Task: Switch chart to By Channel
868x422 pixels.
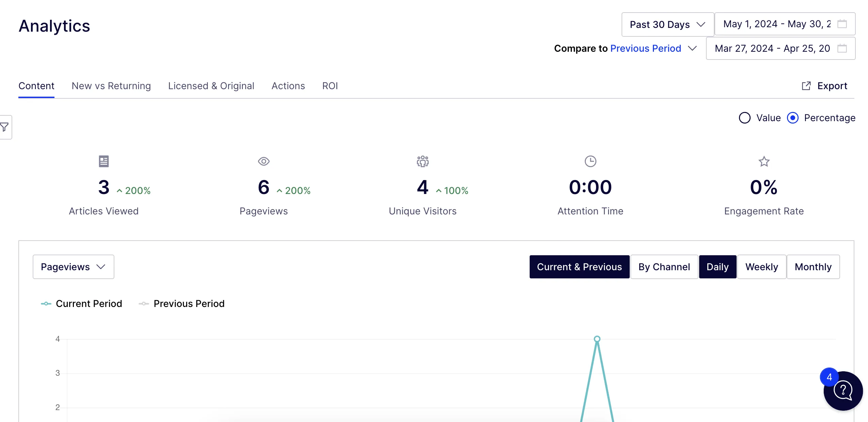Action: [664, 267]
